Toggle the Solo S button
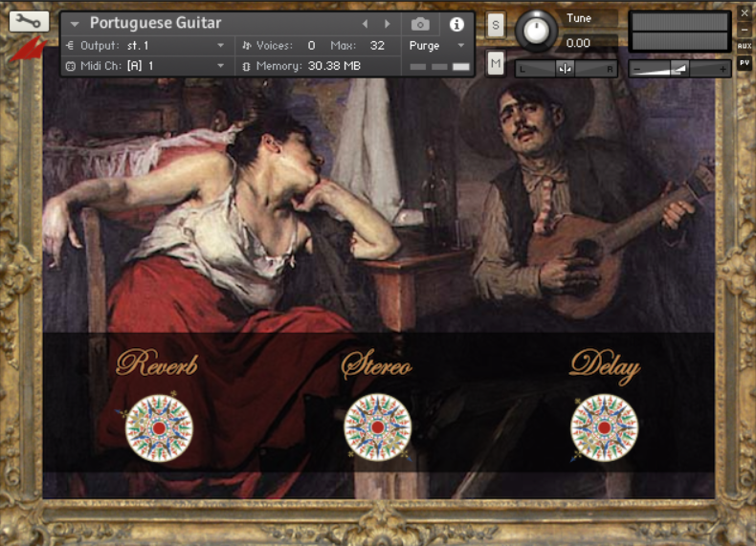This screenshot has height=546, width=756. [x=496, y=25]
